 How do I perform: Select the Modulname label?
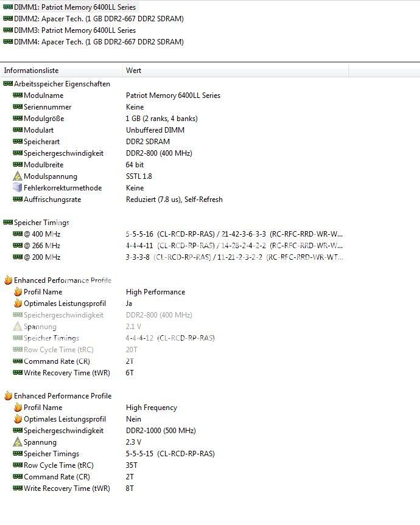click(44, 96)
